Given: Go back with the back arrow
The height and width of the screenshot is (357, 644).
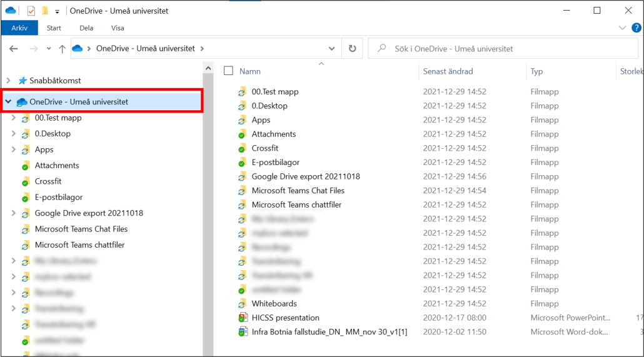Looking at the screenshot, I should pyautogui.click(x=14, y=49).
